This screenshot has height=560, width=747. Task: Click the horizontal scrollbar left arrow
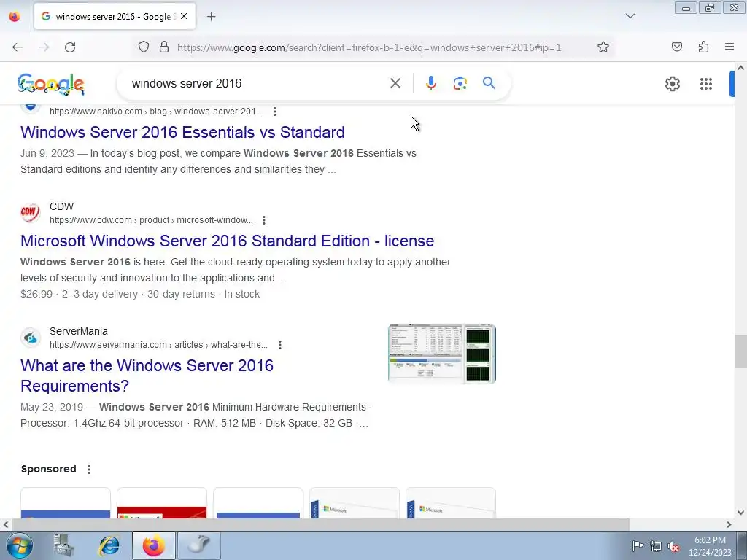point(6,525)
